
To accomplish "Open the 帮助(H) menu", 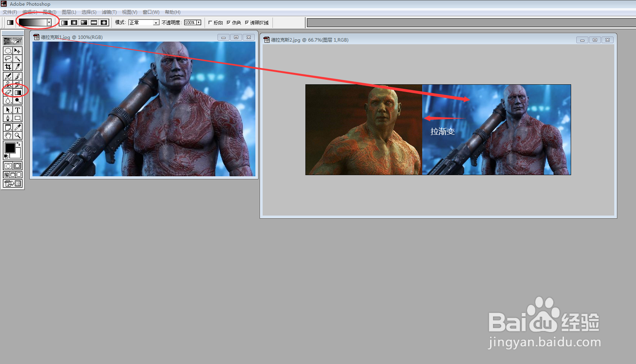I will (x=173, y=12).
